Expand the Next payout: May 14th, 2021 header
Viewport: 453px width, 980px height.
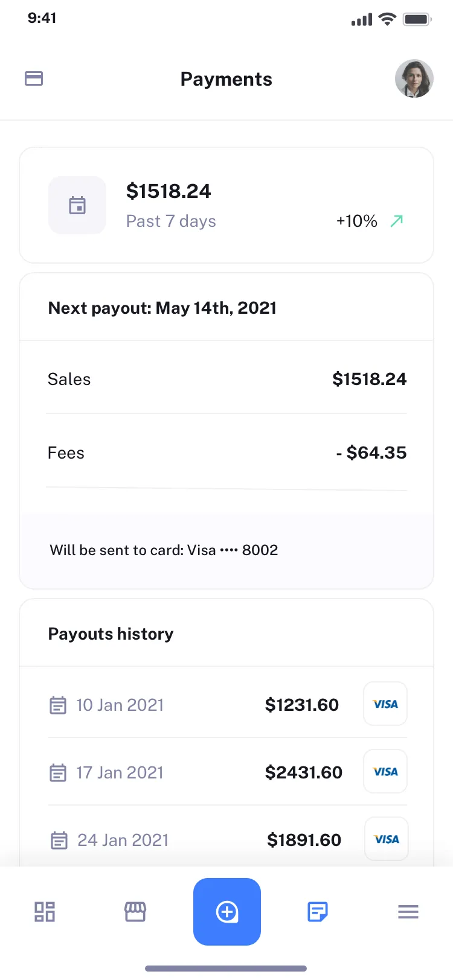[x=162, y=308]
